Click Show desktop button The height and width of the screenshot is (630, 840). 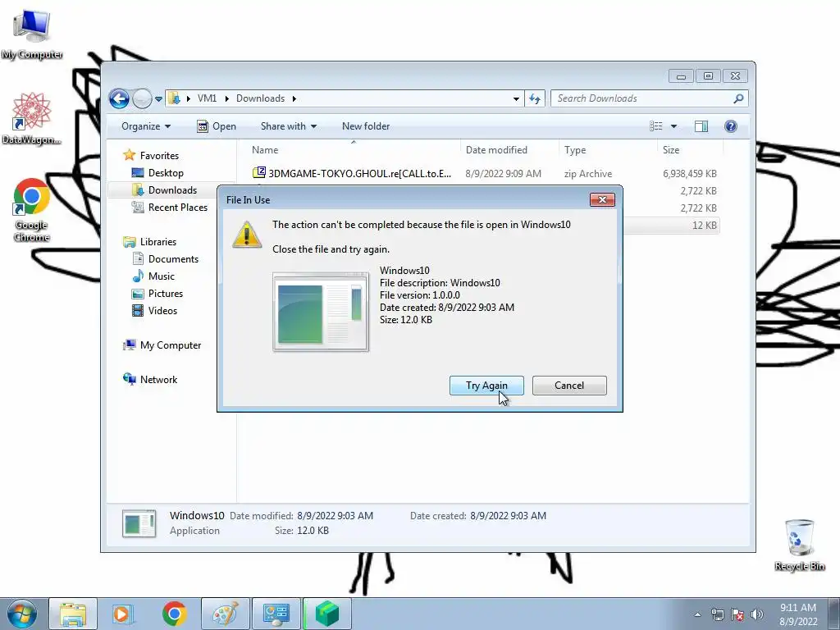click(x=834, y=614)
